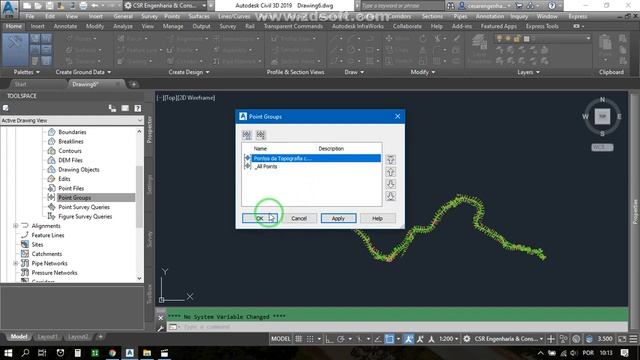Open the Prospector side tab
This screenshot has width=640, height=360.
[x=149, y=129]
